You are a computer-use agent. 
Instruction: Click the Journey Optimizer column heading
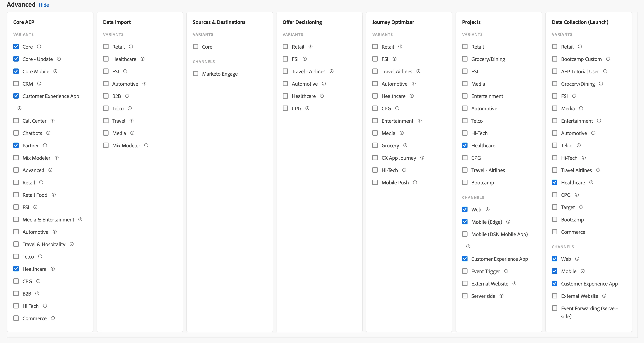click(x=393, y=22)
